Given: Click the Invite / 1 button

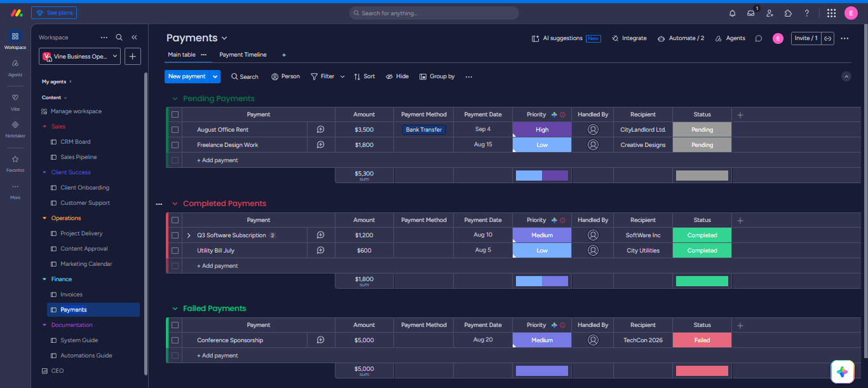Looking at the screenshot, I should [x=806, y=38].
